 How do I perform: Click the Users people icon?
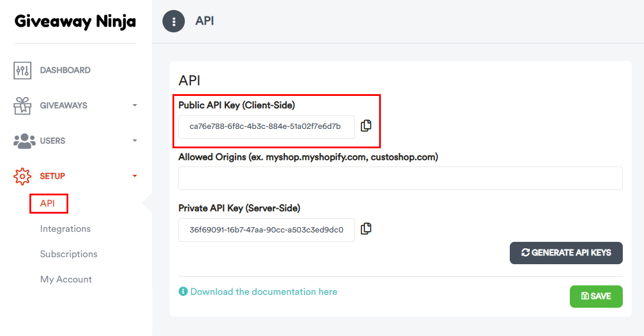click(24, 141)
